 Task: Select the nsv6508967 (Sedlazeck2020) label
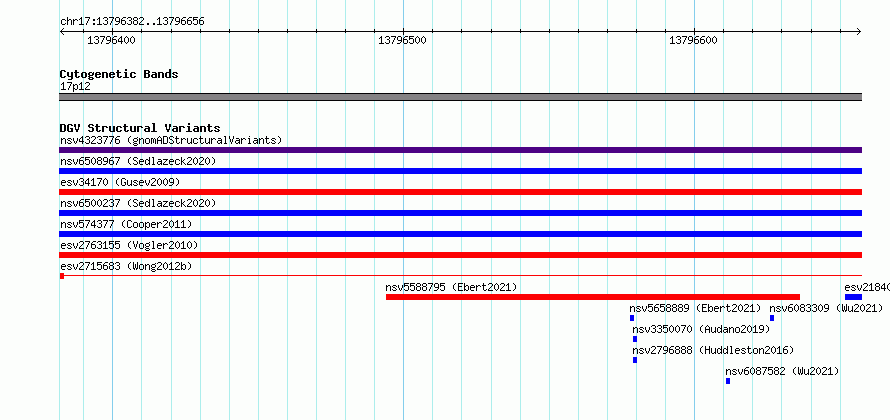point(138,161)
